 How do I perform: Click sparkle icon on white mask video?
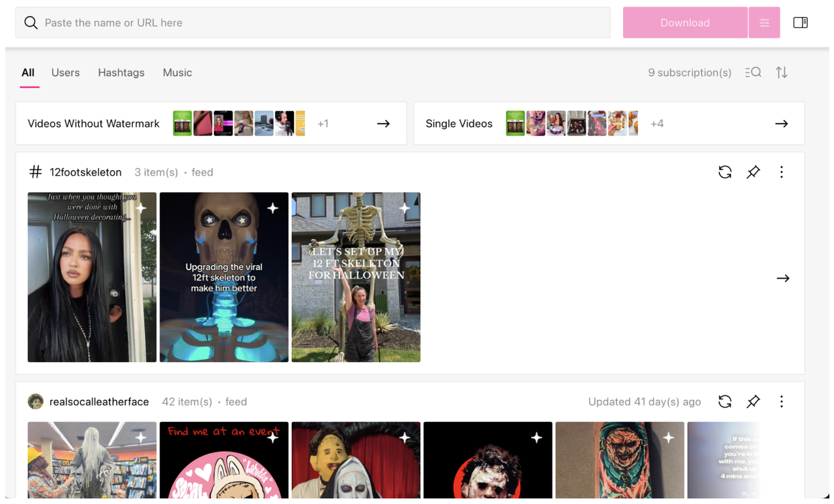(537, 438)
